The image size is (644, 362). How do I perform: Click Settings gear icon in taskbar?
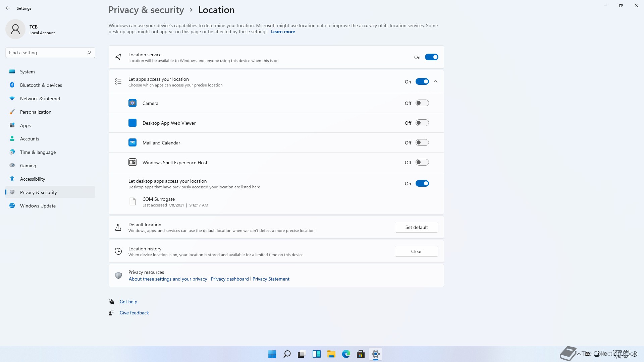[x=375, y=354]
